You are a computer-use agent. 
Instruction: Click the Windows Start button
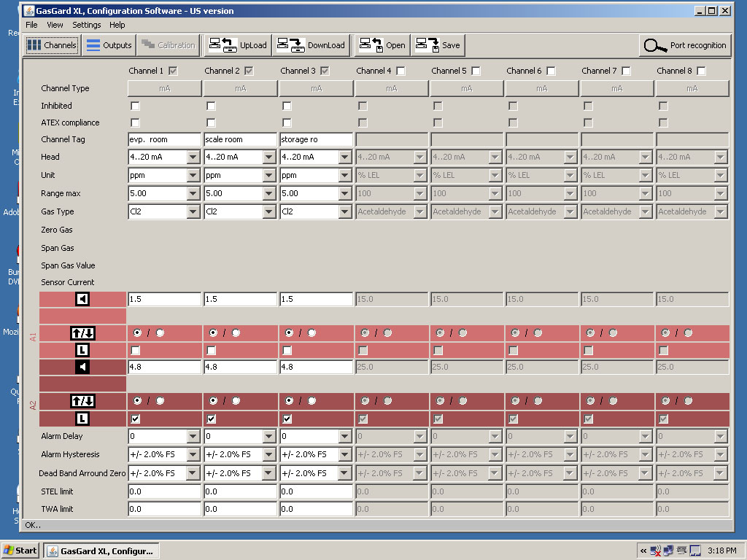click(20, 551)
